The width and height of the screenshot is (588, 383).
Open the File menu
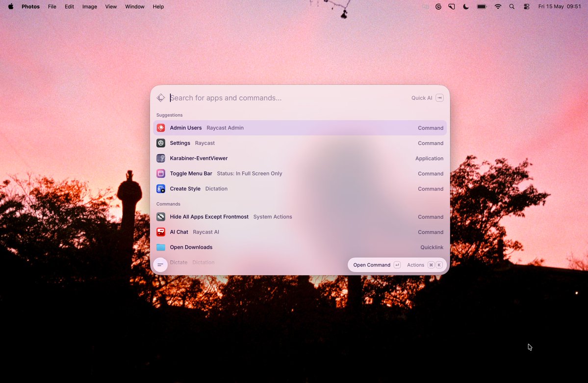point(52,6)
